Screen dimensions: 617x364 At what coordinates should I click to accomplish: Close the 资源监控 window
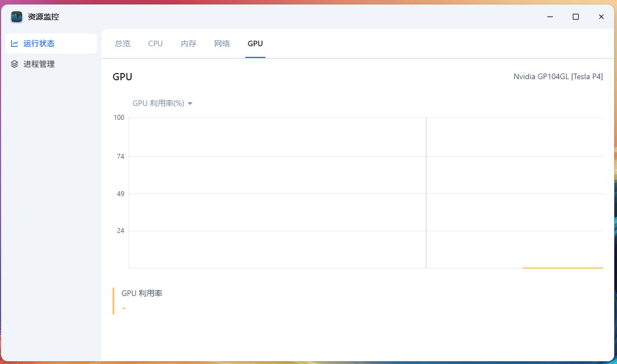(601, 17)
